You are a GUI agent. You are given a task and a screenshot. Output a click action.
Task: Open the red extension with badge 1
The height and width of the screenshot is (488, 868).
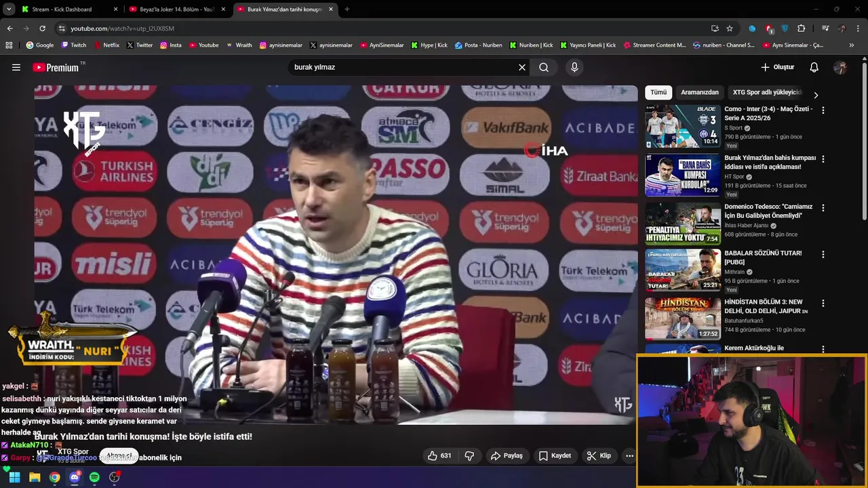point(769,28)
